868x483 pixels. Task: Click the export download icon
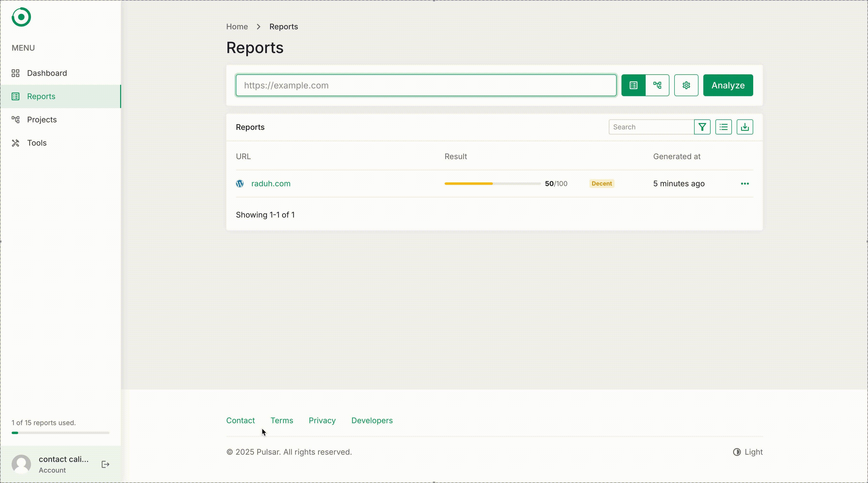(x=745, y=127)
